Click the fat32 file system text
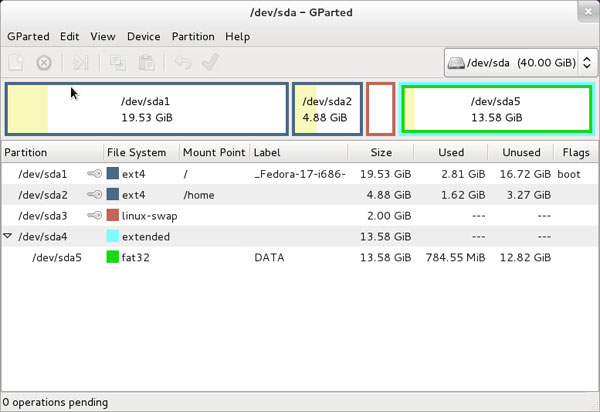This screenshot has width=600, height=412. click(x=135, y=257)
